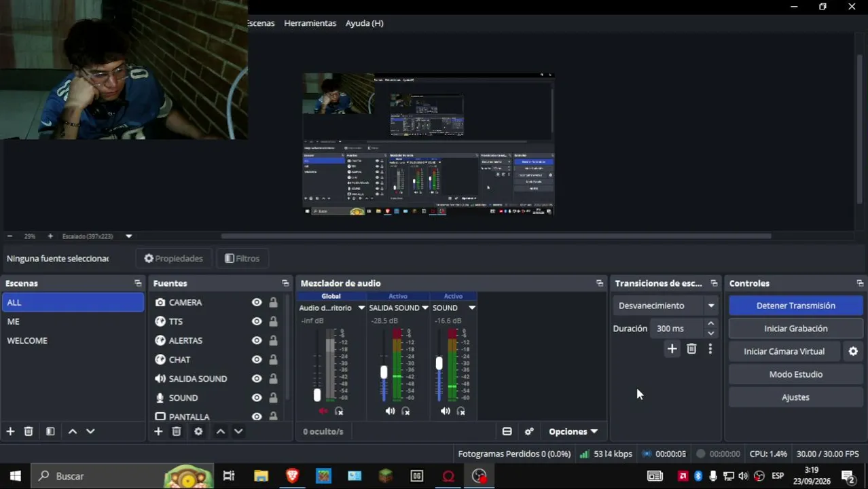Toggle CHAT source visibility eye
Screen dimensions: 868x489
point(257,359)
